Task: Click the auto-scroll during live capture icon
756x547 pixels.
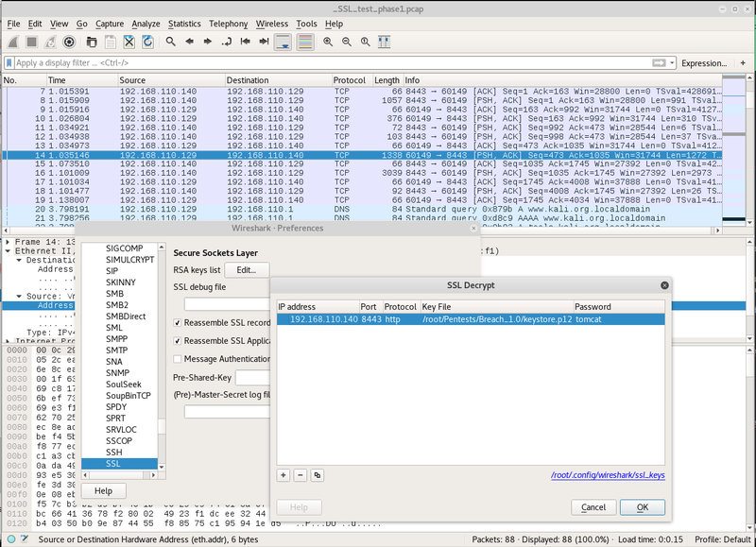Action: [283, 43]
